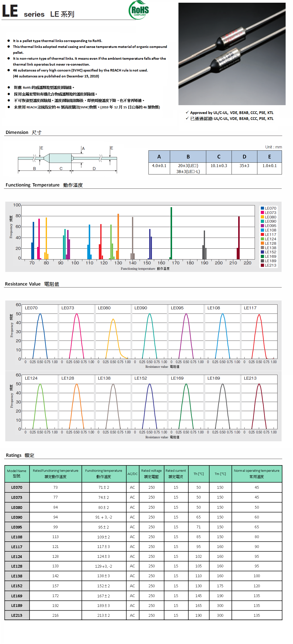Click the LE213 dark red legend swatch
Screen dimensions: 293x644
262,265
